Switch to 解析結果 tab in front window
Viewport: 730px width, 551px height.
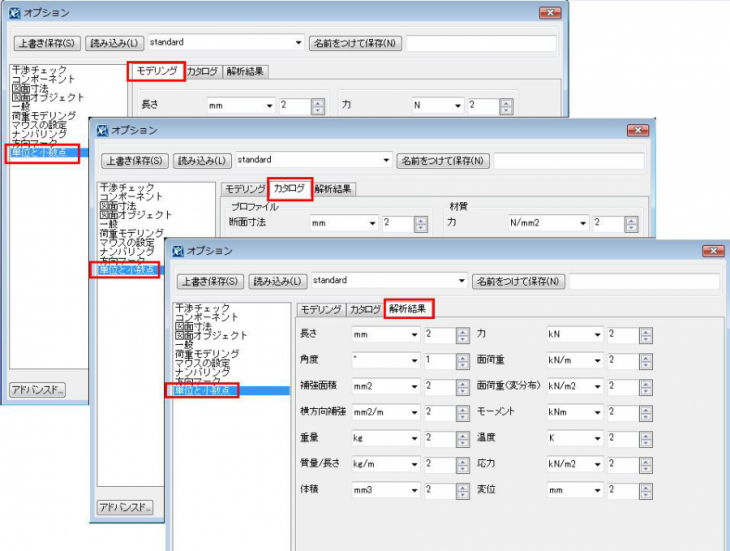[408, 309]
